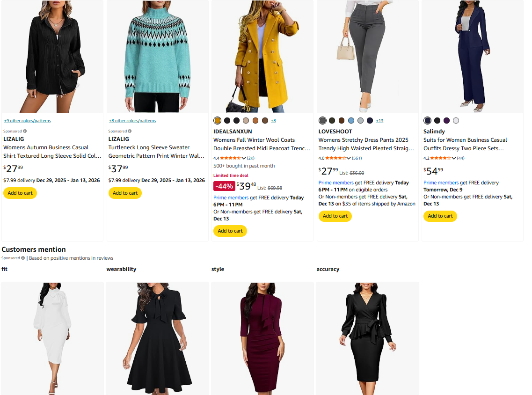
Task: Open the +9 other colors/patterns link
Action: point(27,121)
